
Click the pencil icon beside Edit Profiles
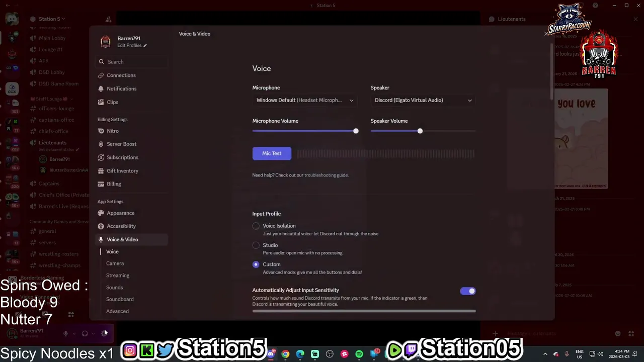(x=145, y=46)
